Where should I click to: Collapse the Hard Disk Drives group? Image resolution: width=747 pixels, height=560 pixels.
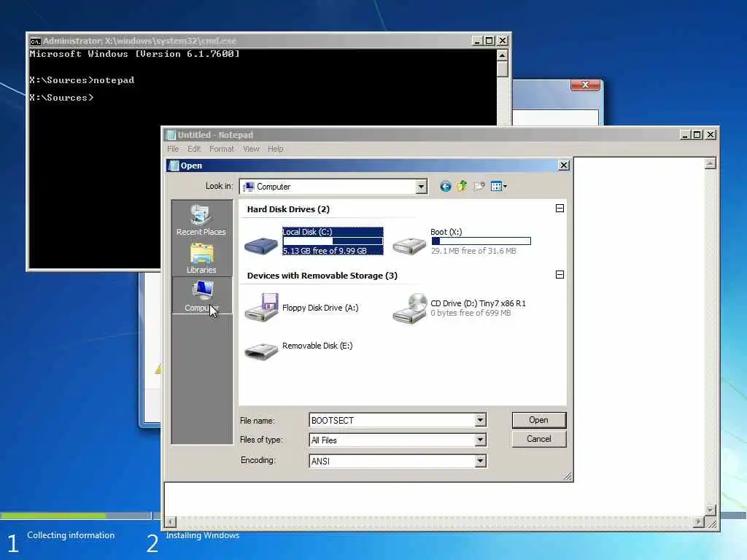click(x=560, y=208)
